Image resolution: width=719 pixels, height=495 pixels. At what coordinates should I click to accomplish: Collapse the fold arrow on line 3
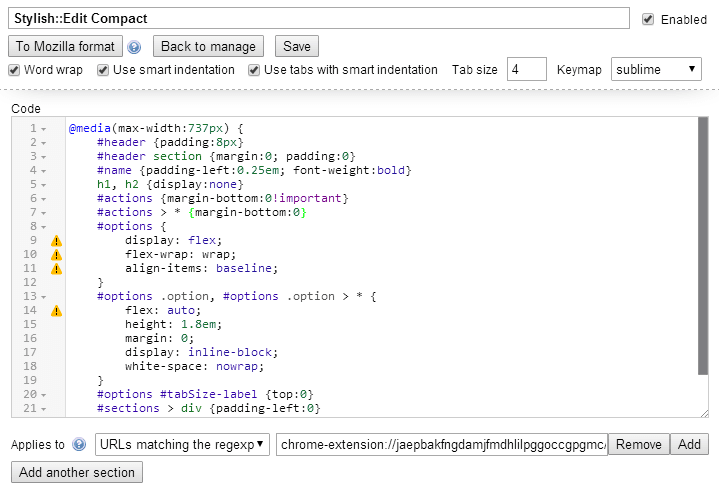[44, 157]
